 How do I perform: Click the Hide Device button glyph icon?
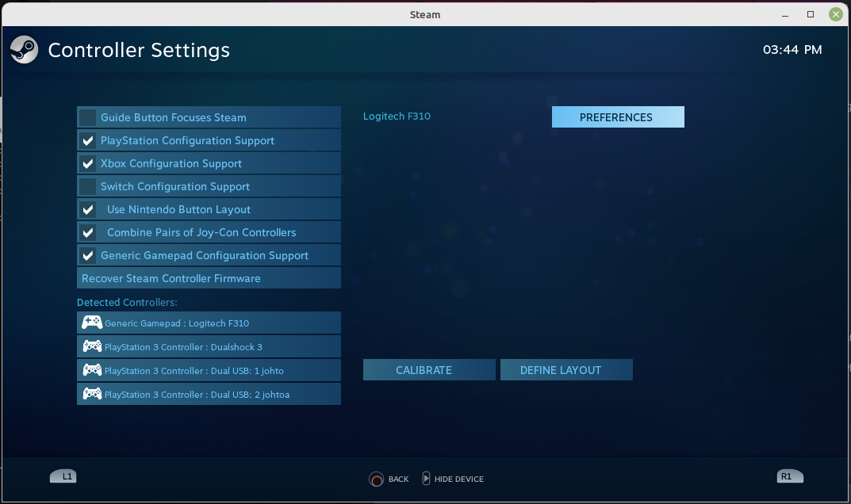[426, 479]
